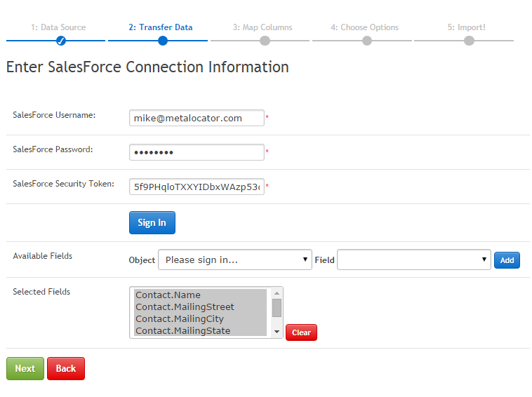The image size is (532, 397).
Task: Focus the SalesForce Security Token field
Action: pos(197,187)
